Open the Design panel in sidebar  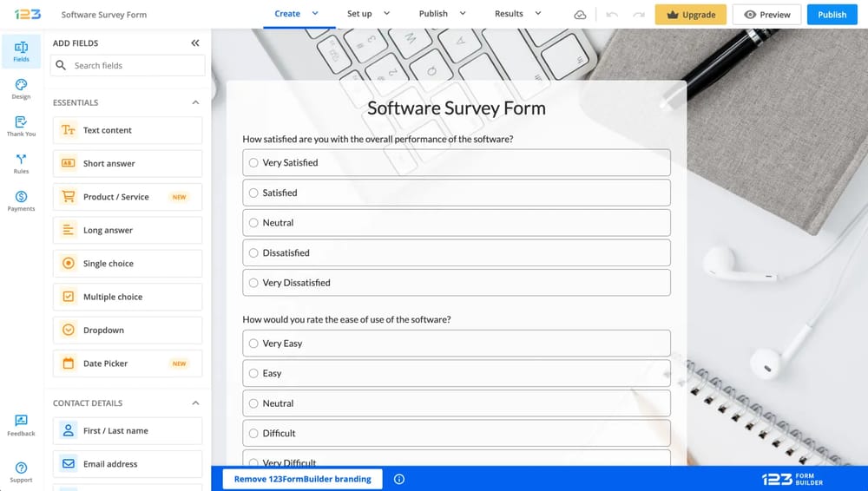coord(21,88)
